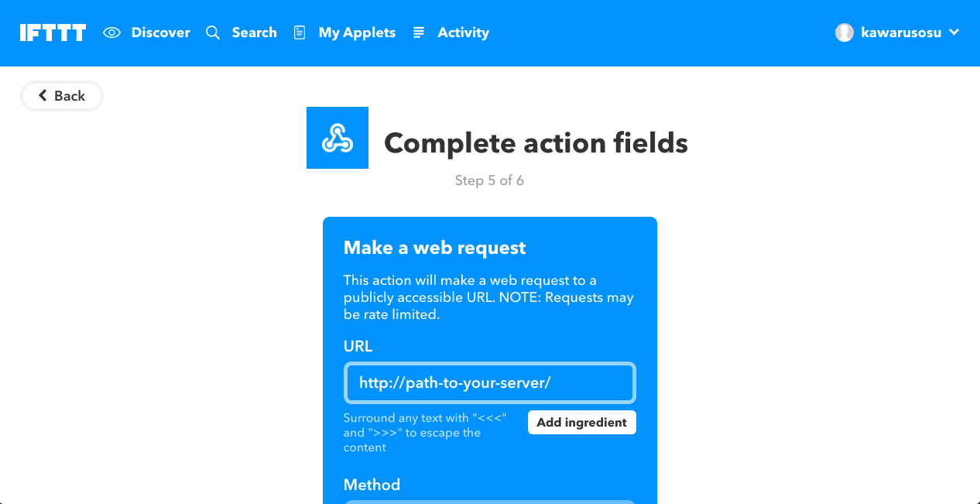980x504 pixels.
Task: Click the kawarusosu username
Action: [x=901, y=33]
